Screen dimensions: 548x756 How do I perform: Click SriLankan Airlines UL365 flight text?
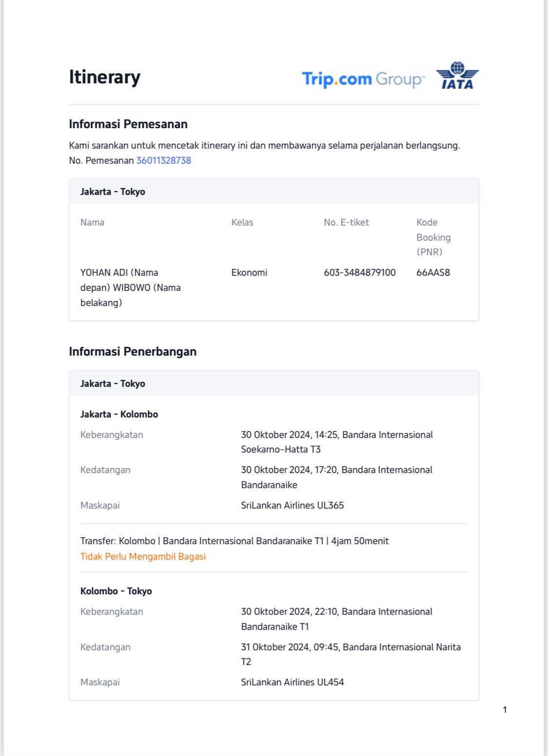(292, 505)
